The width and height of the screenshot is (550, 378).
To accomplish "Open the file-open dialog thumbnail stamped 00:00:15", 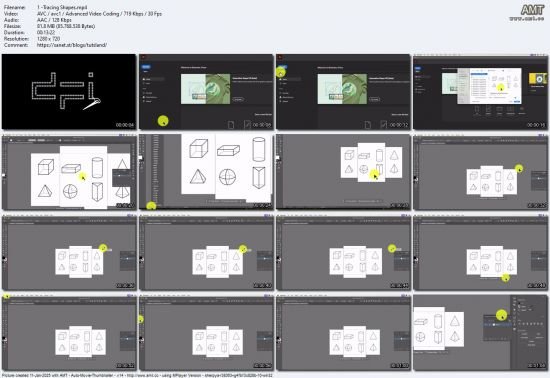I will pyautogui.click(x=481, y=92).
